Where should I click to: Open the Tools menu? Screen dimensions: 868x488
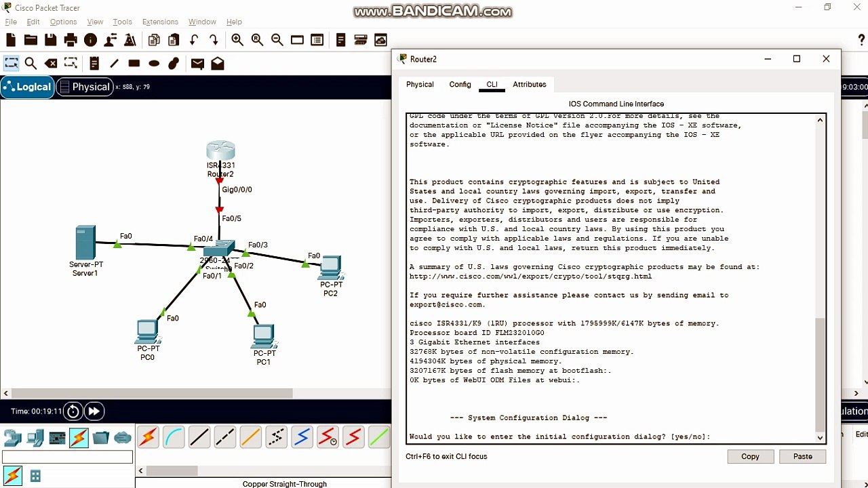click(122, 22)
